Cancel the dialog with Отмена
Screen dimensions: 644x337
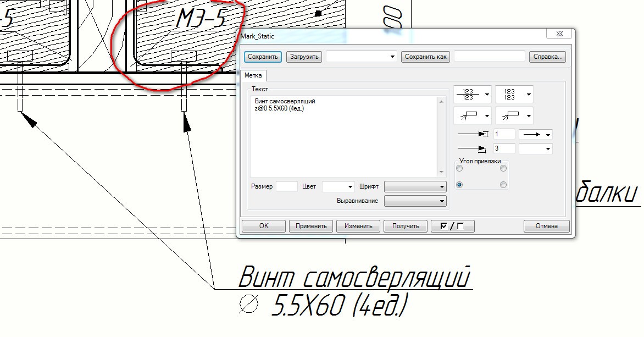click(x=547, y=226)
